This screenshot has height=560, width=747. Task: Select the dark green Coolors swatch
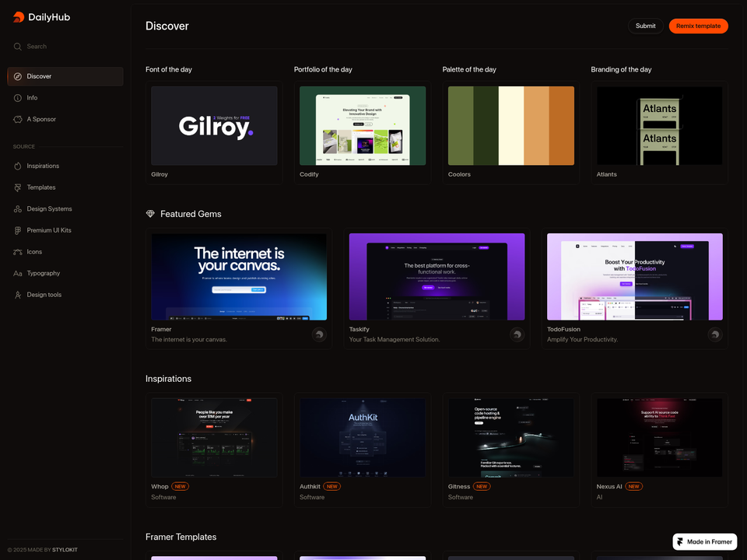(x=486, y=126)
